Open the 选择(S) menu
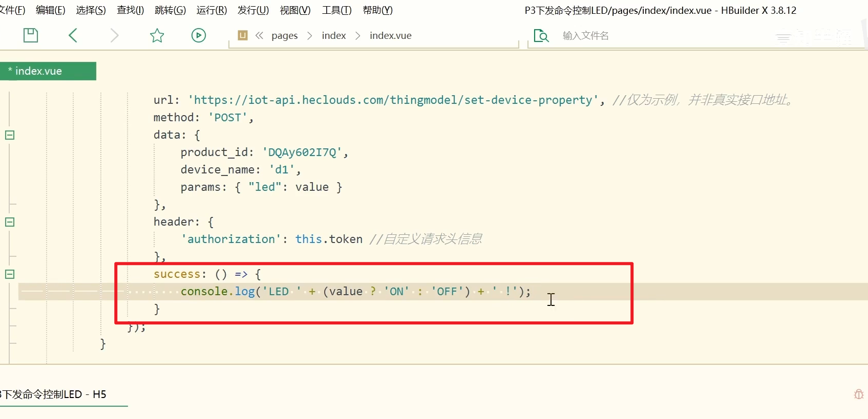Screen dimensions: 868x419 (x=91, y=10)
